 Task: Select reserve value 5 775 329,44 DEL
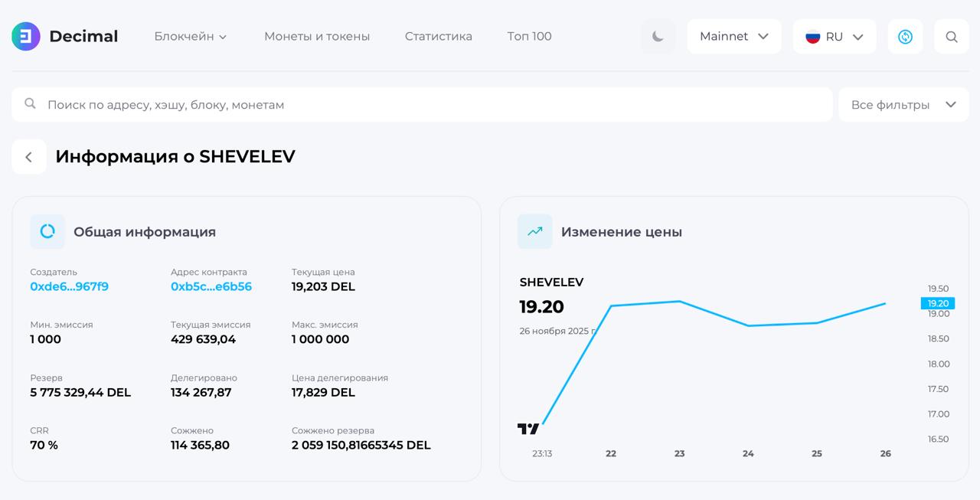[x=80, y=392]
